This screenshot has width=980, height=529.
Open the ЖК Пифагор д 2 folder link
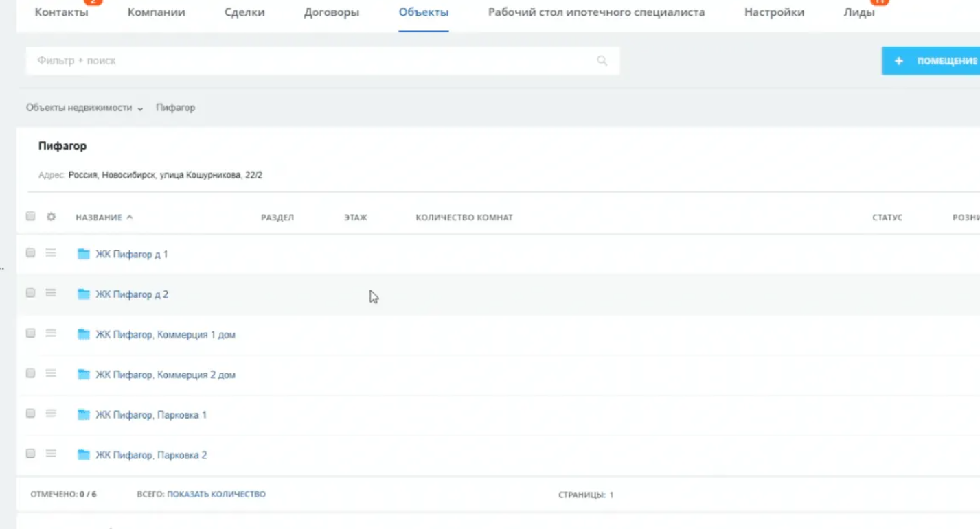point(132,294)
